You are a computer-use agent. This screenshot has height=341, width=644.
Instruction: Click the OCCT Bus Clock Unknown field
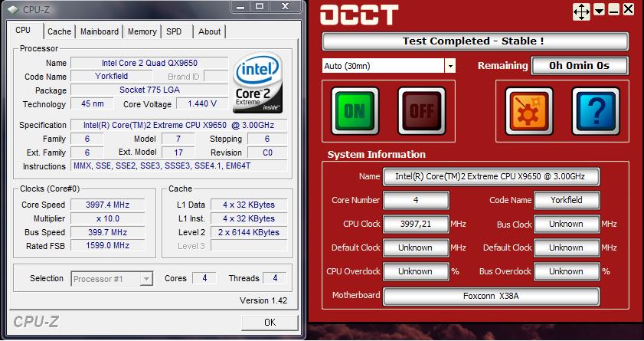click(567, 224)
